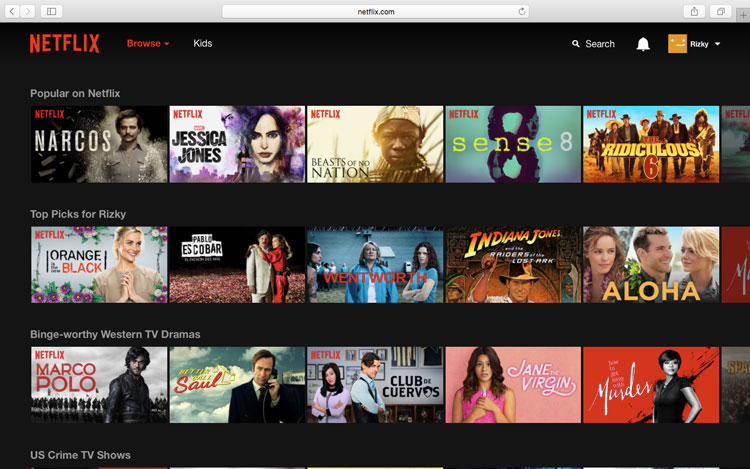The height and width of the screenshot is (469, 750).
Task: Click the Popular on Netflix heading
Action: tap(75, 93)
